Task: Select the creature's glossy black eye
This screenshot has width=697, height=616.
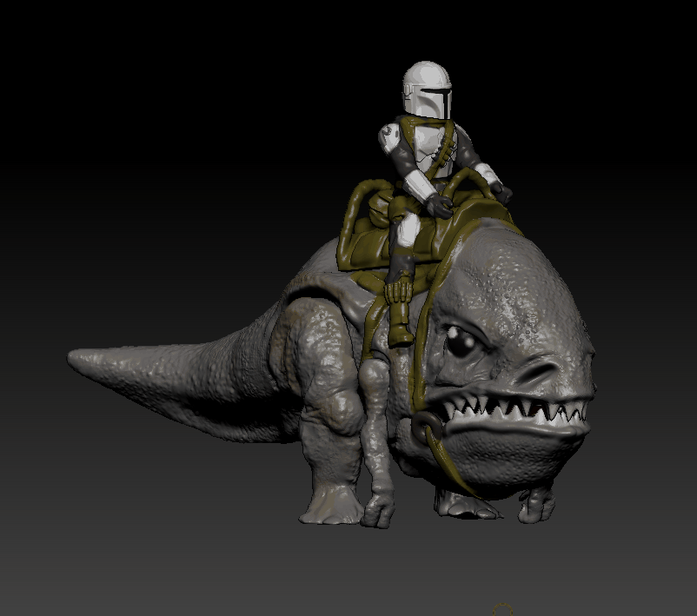Action: (461, 341)
